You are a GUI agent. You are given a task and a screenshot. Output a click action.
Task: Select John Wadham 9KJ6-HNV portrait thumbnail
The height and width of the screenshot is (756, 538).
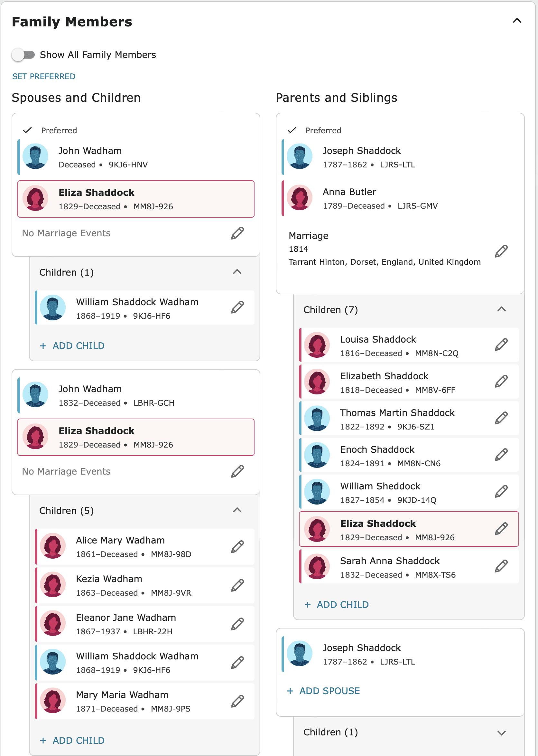click(35, 156)
